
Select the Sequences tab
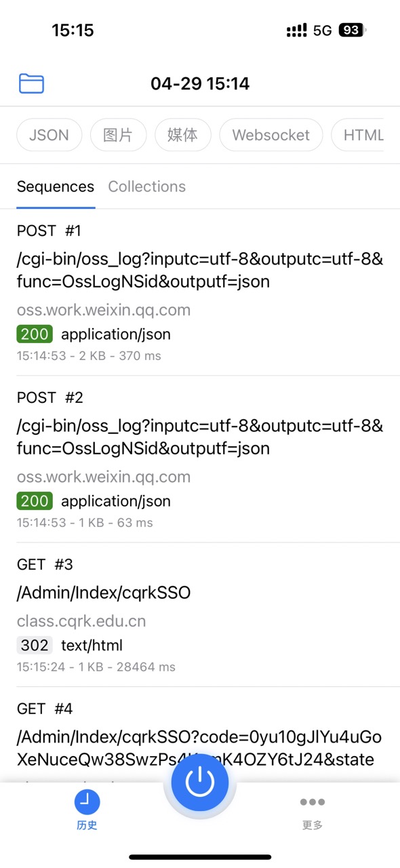tap(56, 186)
